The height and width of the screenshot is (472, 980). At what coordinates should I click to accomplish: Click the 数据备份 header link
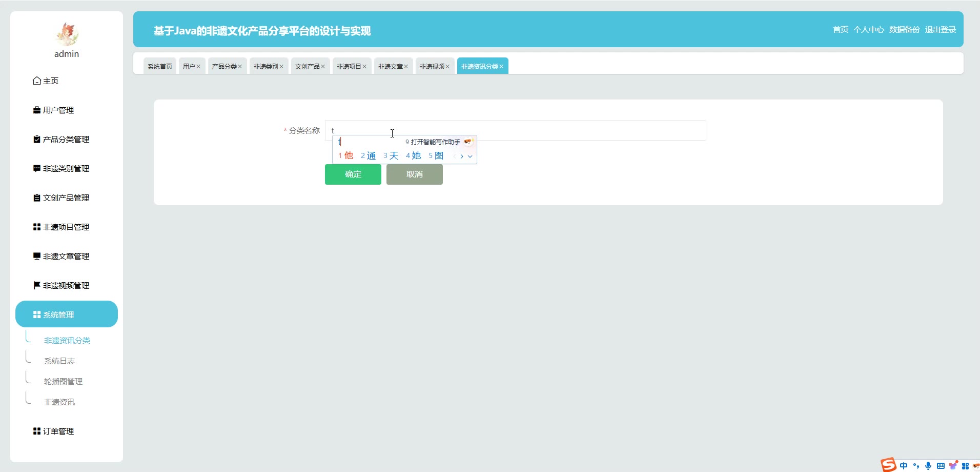click(x=905, y=30)
